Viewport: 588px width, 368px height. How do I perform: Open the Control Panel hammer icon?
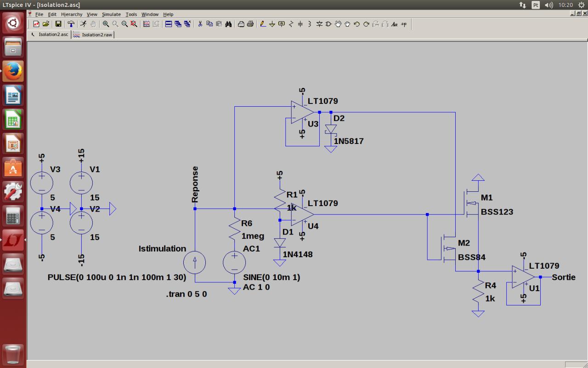click(x=71, y=24)
